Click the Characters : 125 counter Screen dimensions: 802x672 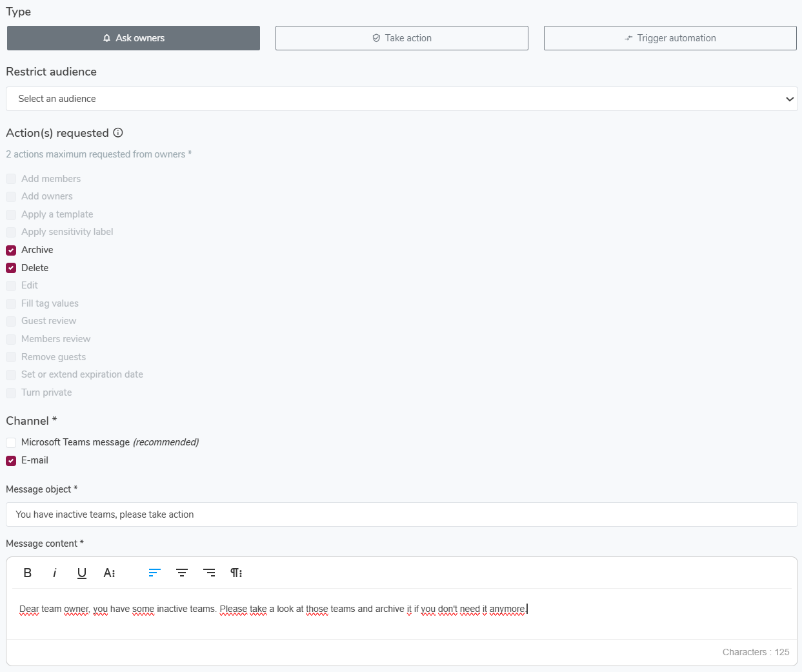point(756,652)
